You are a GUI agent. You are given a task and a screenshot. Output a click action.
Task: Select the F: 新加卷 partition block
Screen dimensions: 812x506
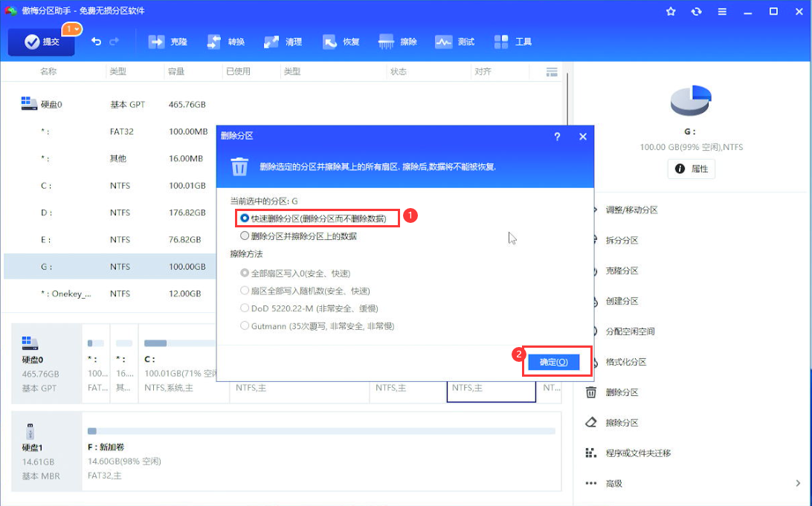click(321, 452)
